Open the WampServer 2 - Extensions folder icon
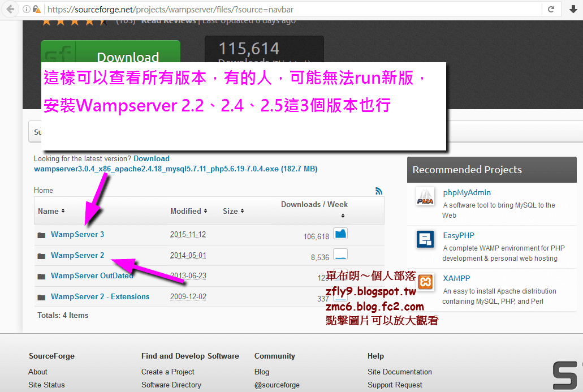The height and width of the screenshot is (392, 583). point(42,297)
